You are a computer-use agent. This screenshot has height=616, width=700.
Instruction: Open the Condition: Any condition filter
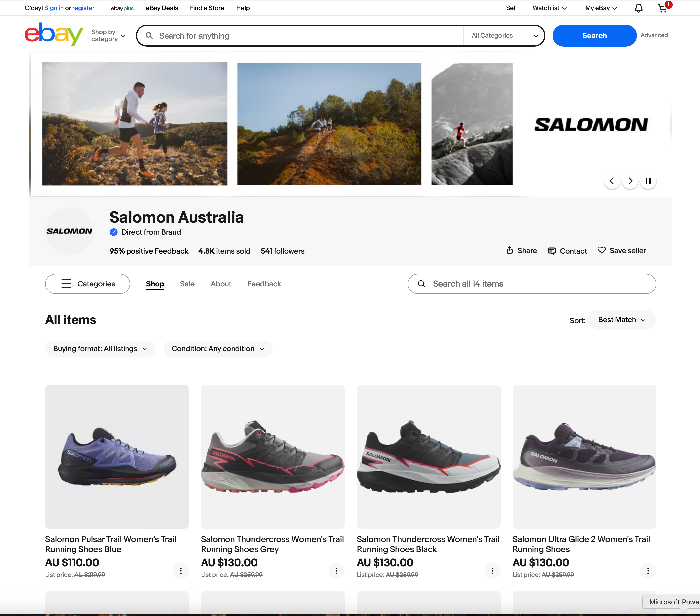pos(218,349)
